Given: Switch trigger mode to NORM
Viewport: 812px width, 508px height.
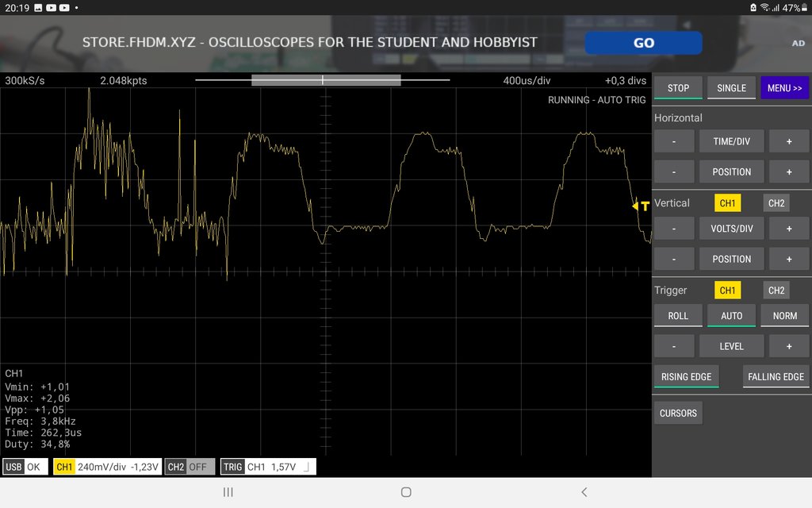Looking at the screenshot, I should pos(784,316).
